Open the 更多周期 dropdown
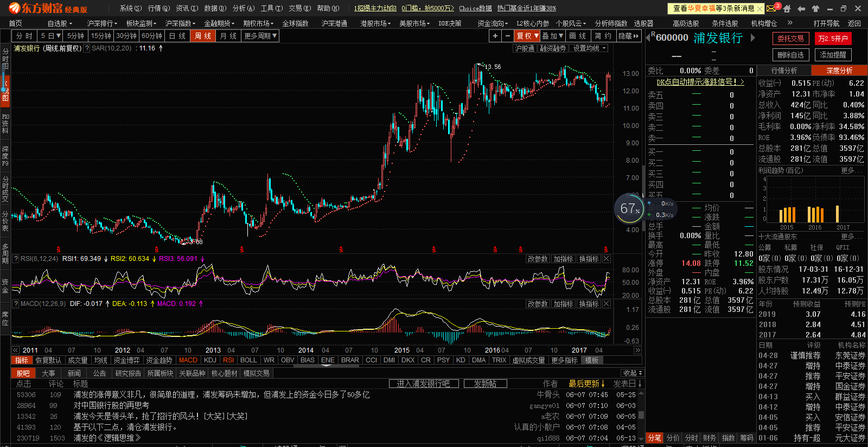Screen dimensions: 868x447 tap(260, 36)
